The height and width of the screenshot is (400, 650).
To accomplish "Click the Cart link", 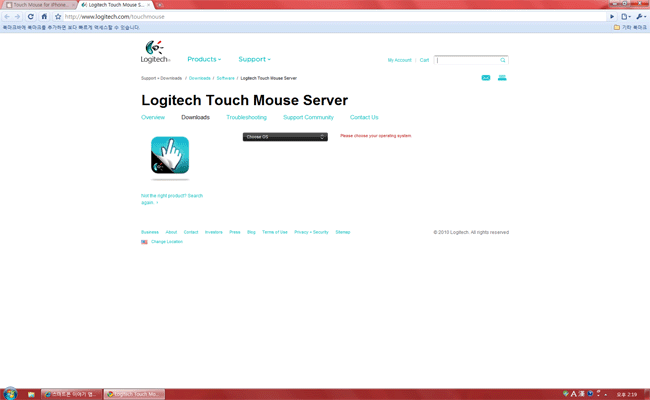I will [x=424, y=60].
